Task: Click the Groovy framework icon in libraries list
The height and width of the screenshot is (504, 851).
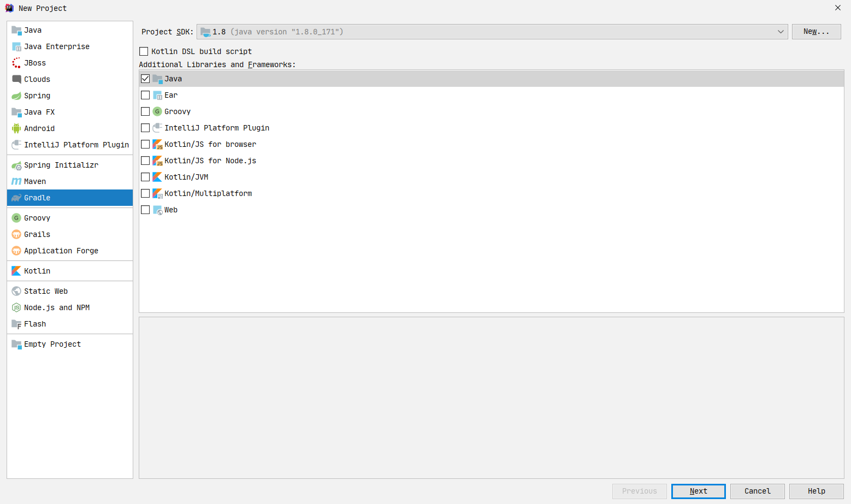Action: [x=157, y=111]
